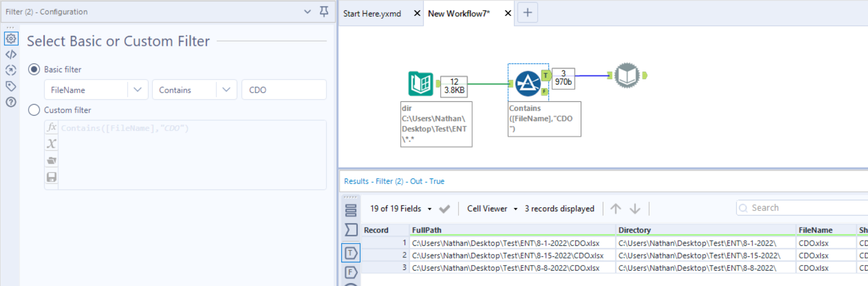
Task: Add a new workflow tab
Action: (527, 13)
